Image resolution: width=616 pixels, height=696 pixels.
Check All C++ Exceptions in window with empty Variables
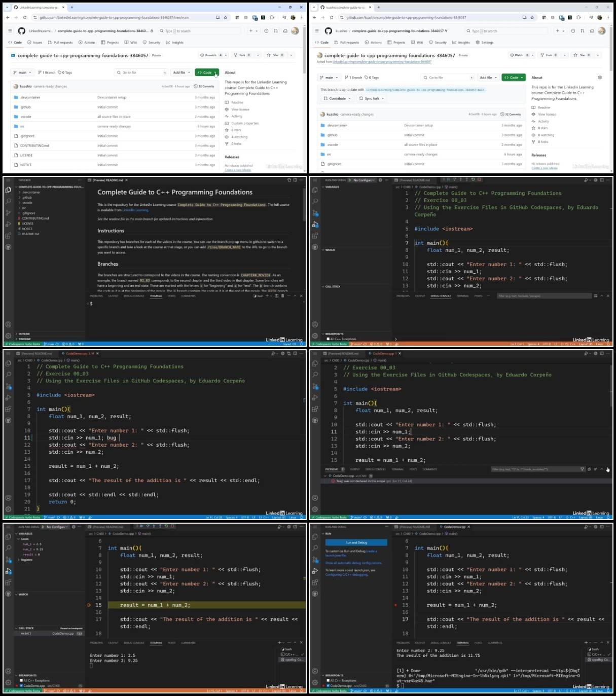(328, 339)
